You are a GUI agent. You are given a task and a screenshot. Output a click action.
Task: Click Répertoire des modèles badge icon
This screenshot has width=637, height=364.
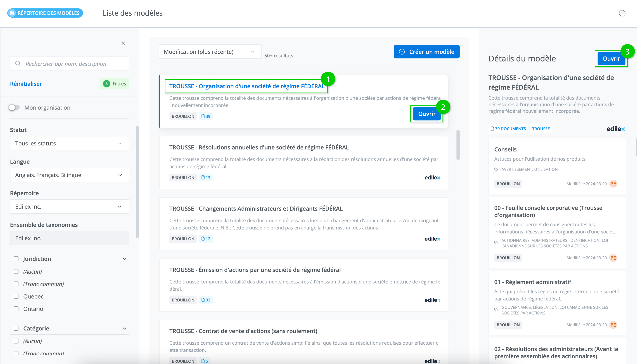12,13
